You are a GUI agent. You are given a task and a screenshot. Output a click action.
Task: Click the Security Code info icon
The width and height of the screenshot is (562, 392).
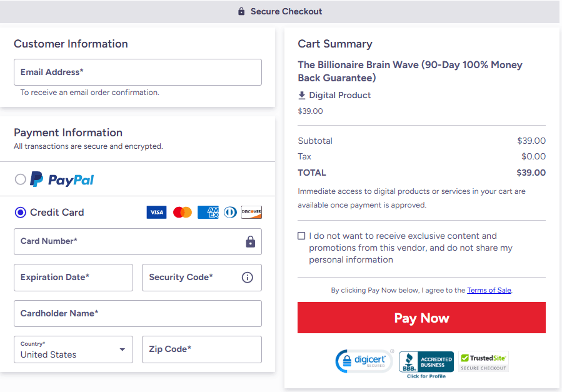tap(247, 278)
